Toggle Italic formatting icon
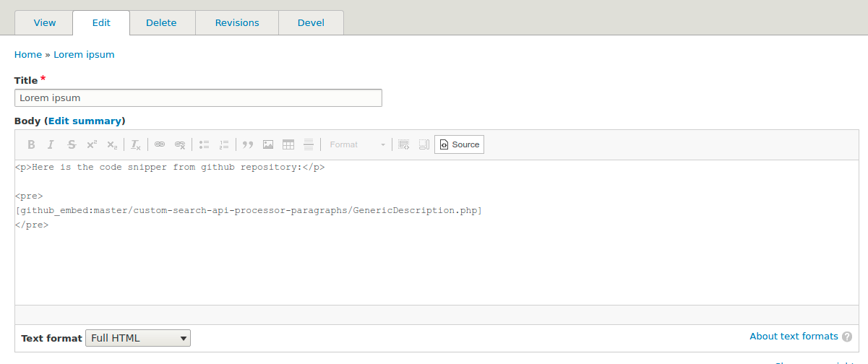 pos(51,144)
